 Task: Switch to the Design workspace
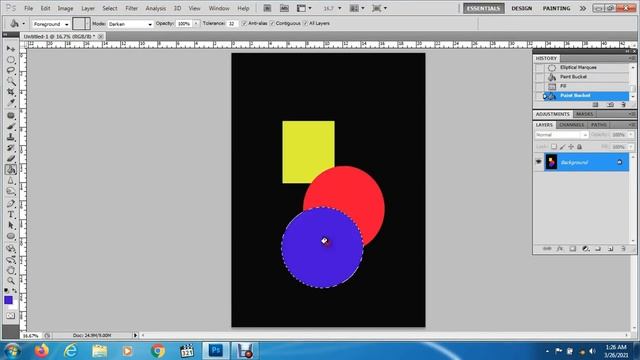(522, 8)
